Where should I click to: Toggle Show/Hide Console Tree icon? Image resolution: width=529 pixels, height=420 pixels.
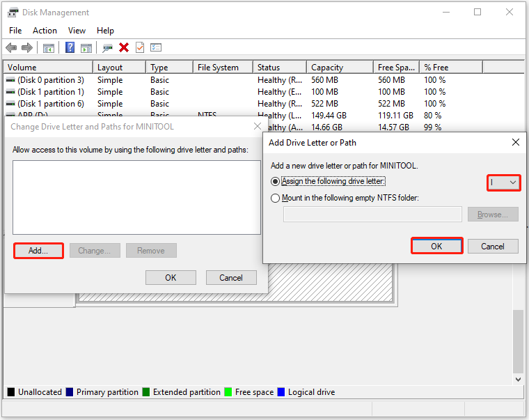click(49, 48)
